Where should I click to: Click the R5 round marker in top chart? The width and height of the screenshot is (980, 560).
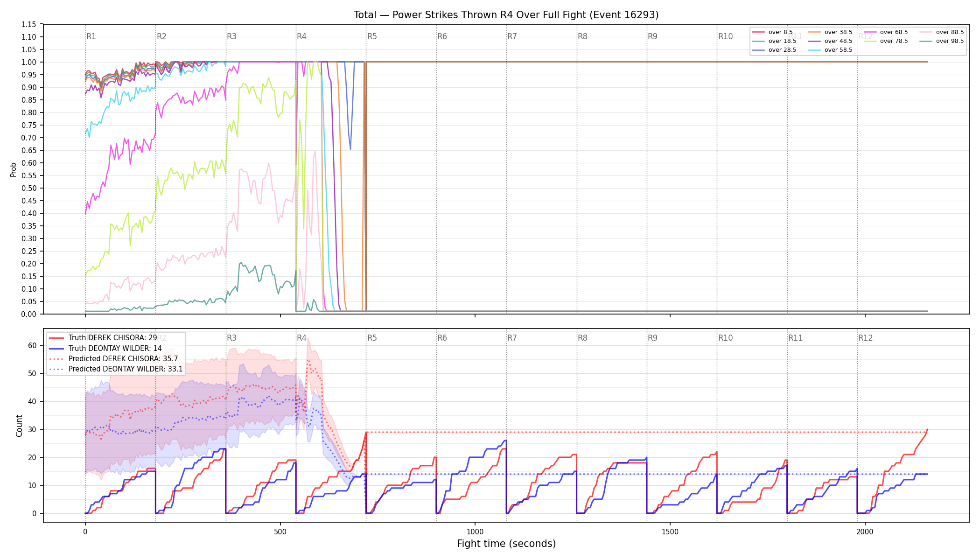[x=372, y=36]
